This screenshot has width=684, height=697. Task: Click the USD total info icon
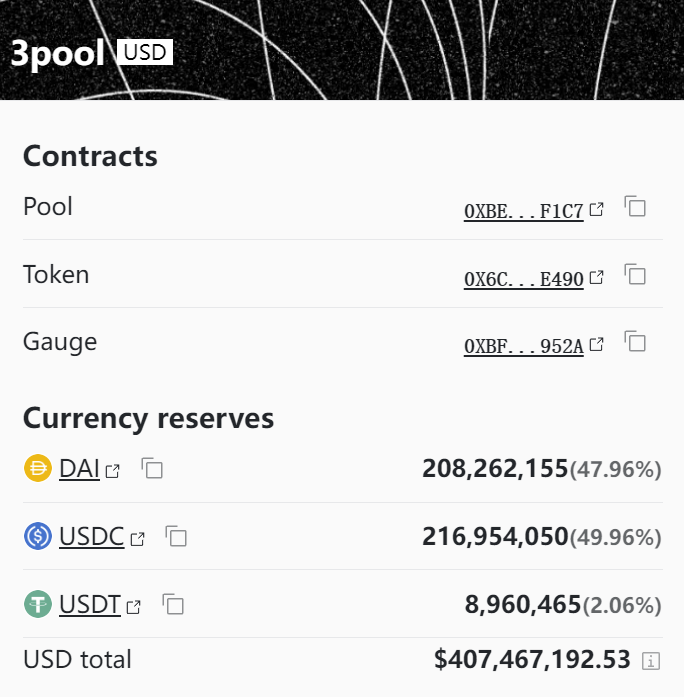[651, 661]
